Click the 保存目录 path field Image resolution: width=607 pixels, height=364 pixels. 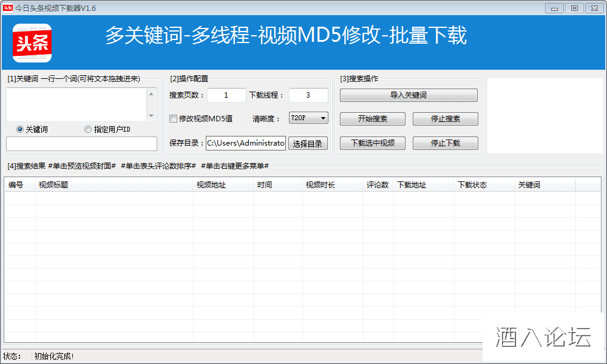point(245,143)
